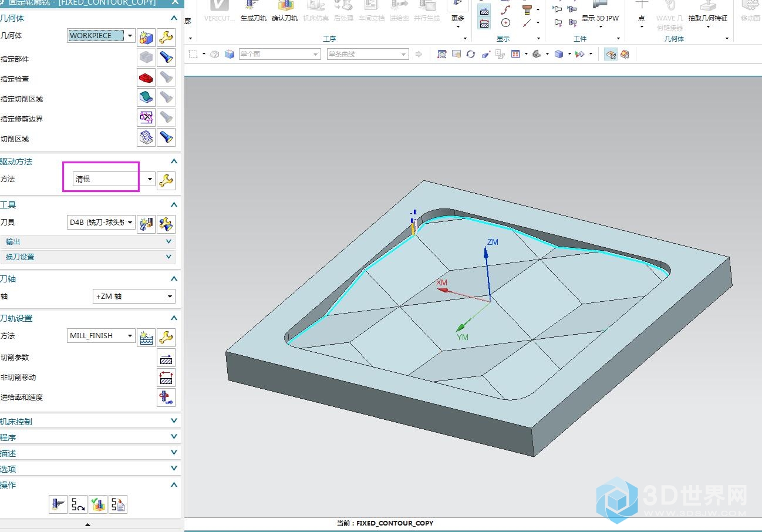Viewport: 762px width, 532px height.
Task: Expand the 输出 subsection
Action: [89, 242]
